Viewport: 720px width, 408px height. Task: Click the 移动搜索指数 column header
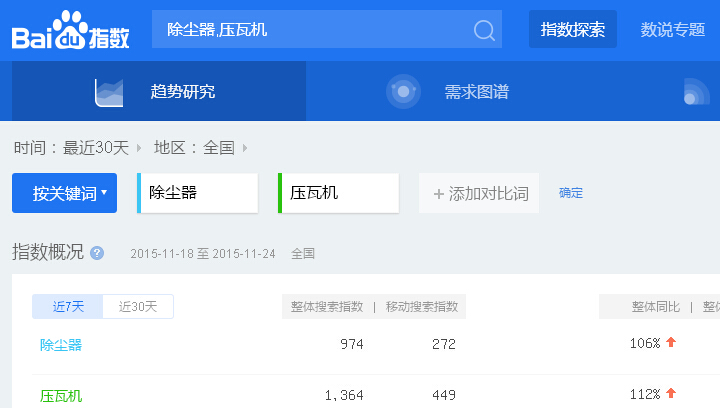422,307
